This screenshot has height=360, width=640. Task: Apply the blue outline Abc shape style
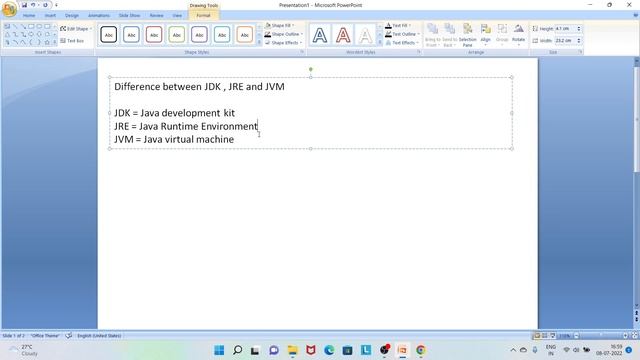131,35
